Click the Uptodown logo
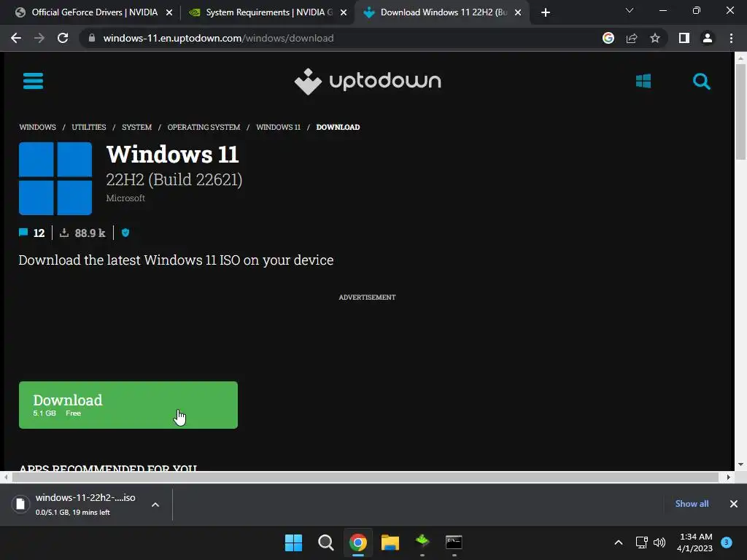Viewport: 747px width, 560px height. pyautogui.click(x=368, y=82)
